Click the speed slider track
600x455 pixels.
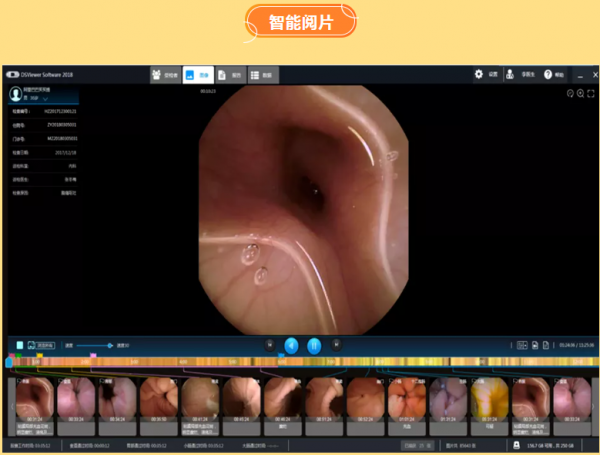(95, 345)
